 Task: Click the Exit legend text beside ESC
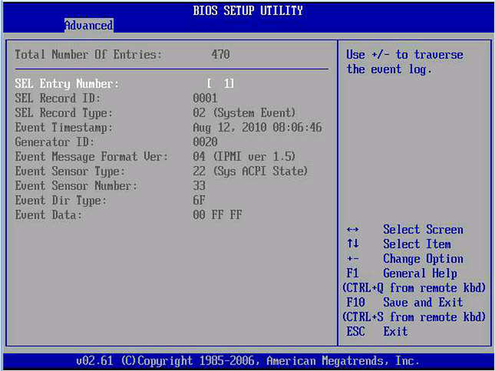(x=395, y=332)
